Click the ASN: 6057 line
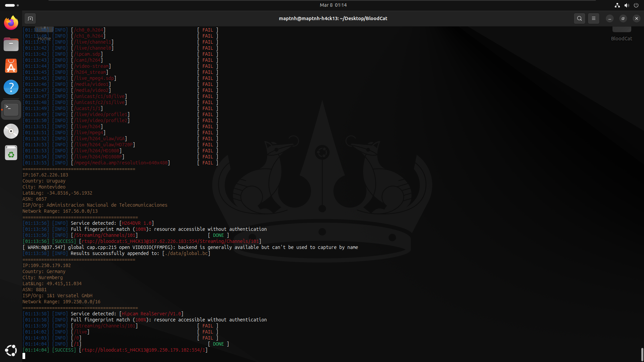This screenshot has height=362, width=644. 35,199
